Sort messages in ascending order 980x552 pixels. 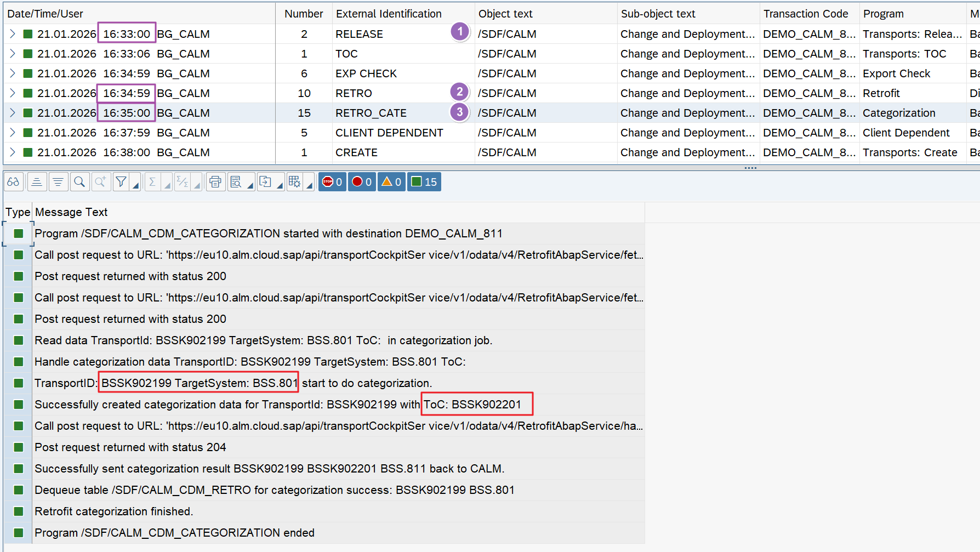[x=37, y=182]
